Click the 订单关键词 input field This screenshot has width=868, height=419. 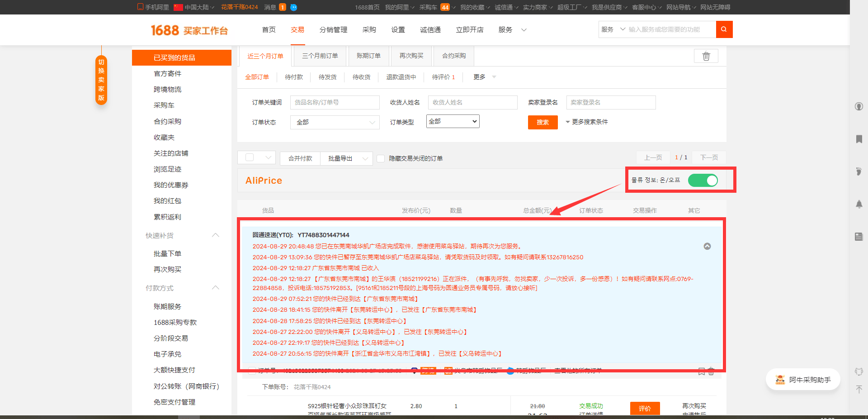[x=335, y=102]
